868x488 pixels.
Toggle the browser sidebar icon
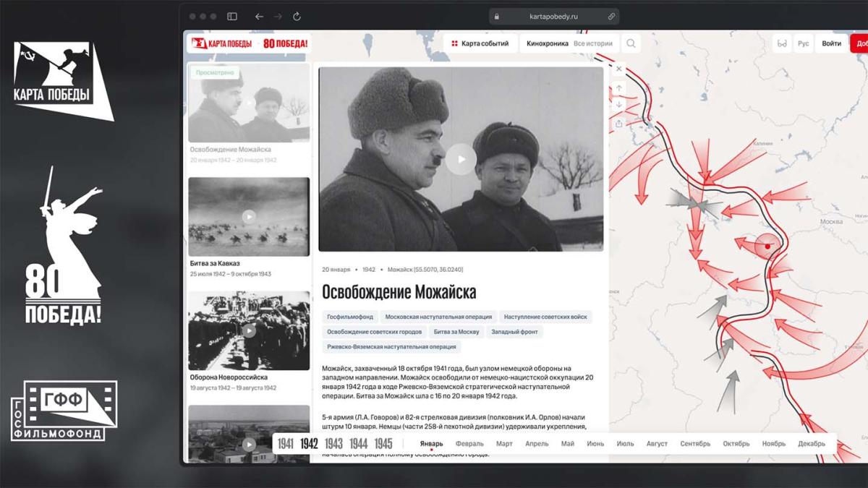point(232,16)
